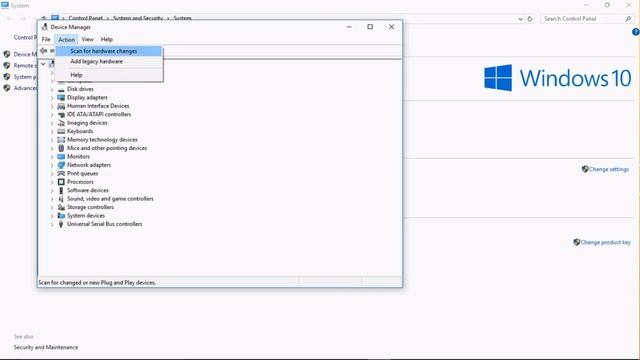Click the Monitors icon
The width and height of the screenshot is (640, 360).
click(x=61, y=157)
